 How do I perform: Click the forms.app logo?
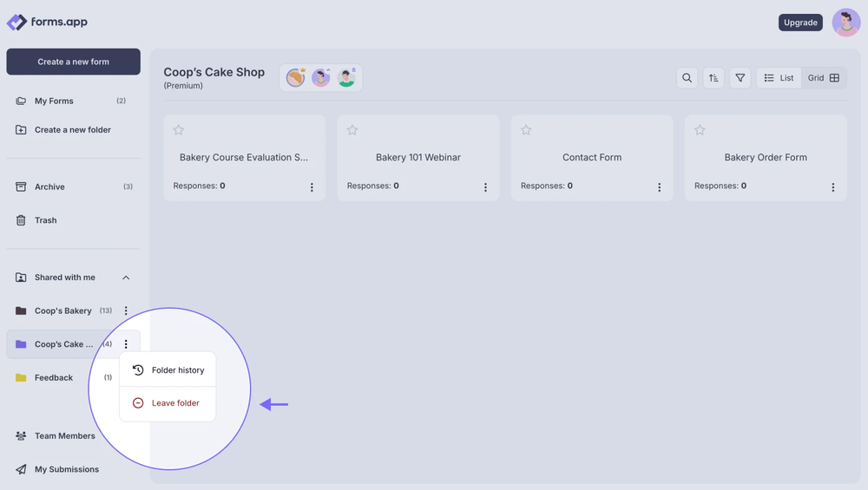pyautogui.click(x=47, y=23)
